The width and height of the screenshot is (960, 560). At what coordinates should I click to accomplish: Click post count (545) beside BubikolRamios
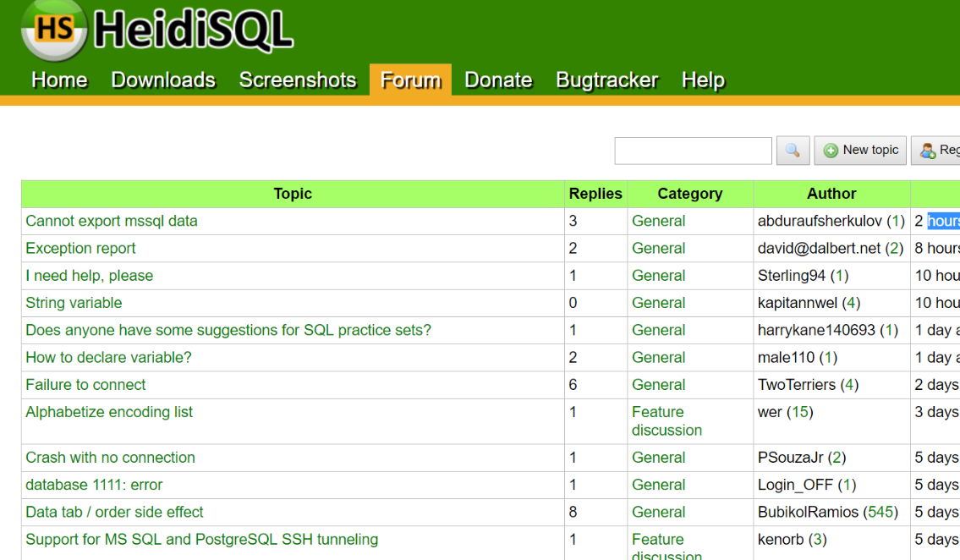pos(880,513)
